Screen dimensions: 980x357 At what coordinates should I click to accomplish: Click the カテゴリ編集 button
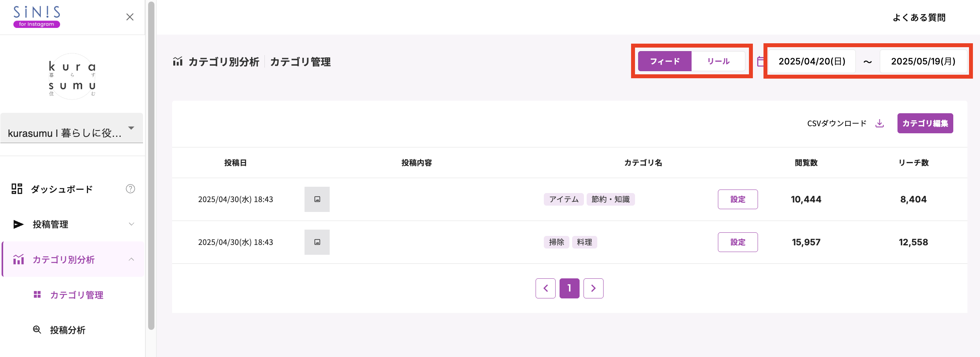pyautogui.click(x=925, y=123)
